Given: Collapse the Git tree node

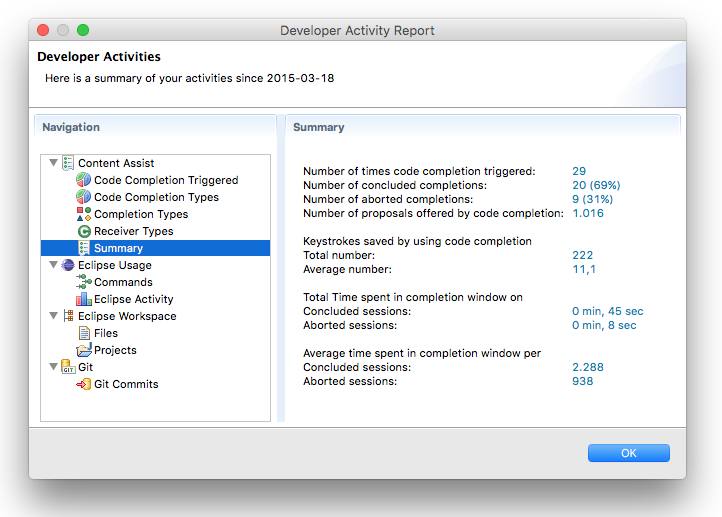Looking at the screenshot, I should (53, 367).
